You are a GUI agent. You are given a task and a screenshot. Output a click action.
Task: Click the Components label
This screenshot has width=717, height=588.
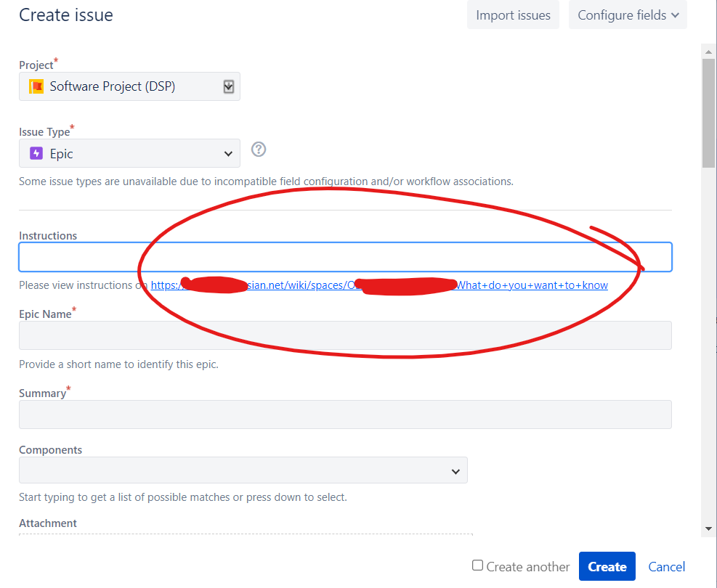50,449
